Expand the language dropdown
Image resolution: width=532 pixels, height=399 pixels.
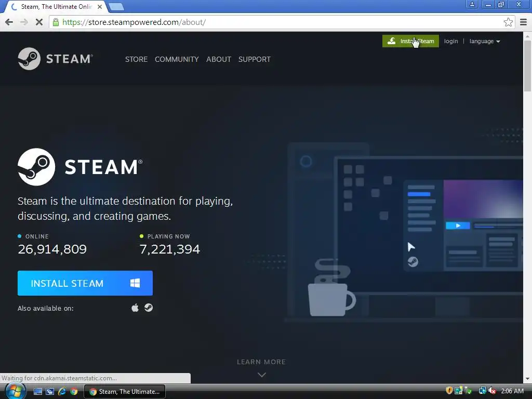pyautogui.click(x=485, y=41)
